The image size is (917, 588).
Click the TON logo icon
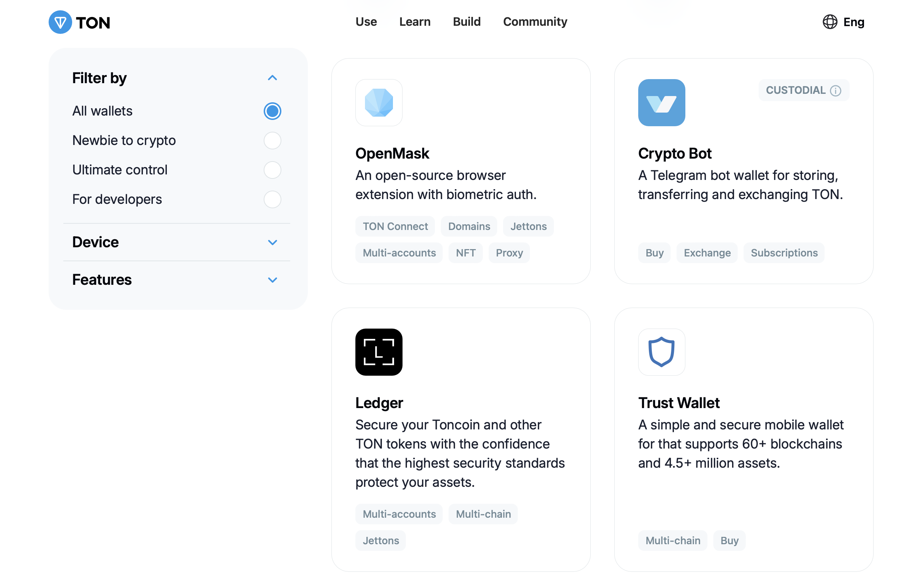[60, 22]
